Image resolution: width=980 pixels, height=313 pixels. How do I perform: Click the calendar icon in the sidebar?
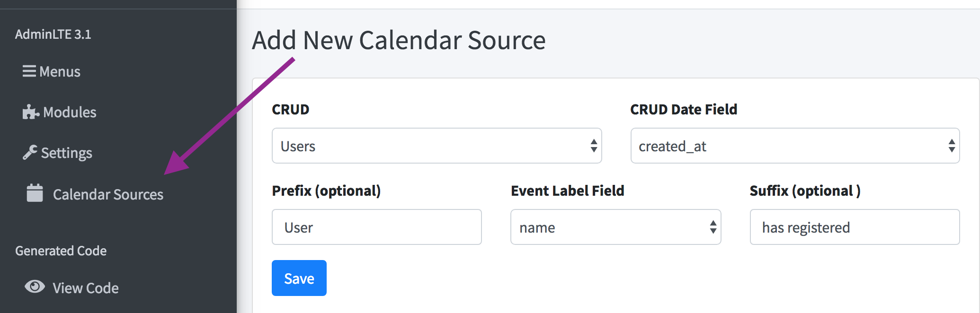(x=35, y=193)
